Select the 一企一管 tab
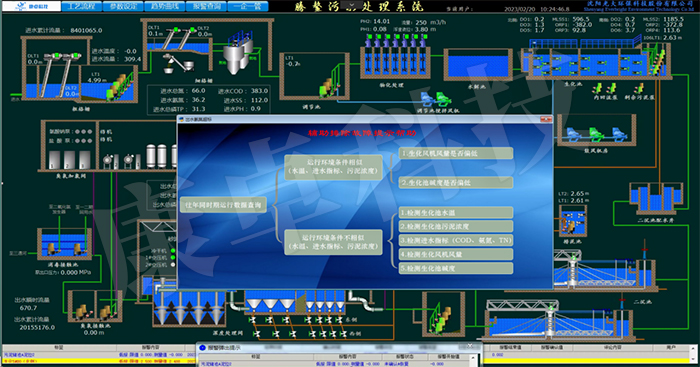The height and width of the screenshot is (367, 700). (x=248, y=7)
